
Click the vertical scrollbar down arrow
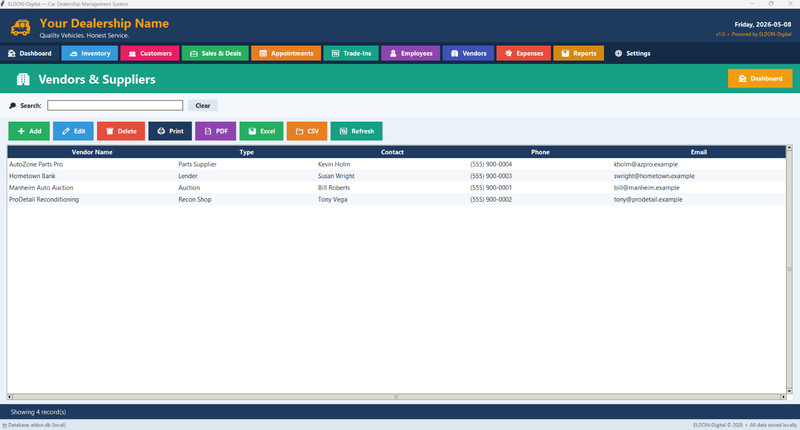coord(790,391)
